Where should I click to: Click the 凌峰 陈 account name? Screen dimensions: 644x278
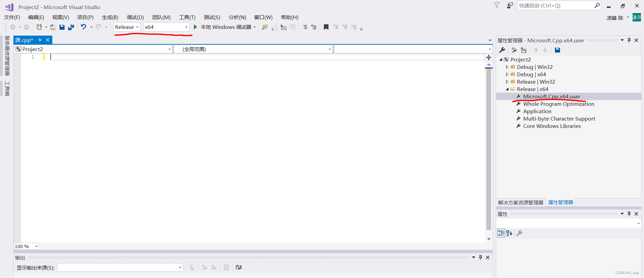click(x=615, y=18)
